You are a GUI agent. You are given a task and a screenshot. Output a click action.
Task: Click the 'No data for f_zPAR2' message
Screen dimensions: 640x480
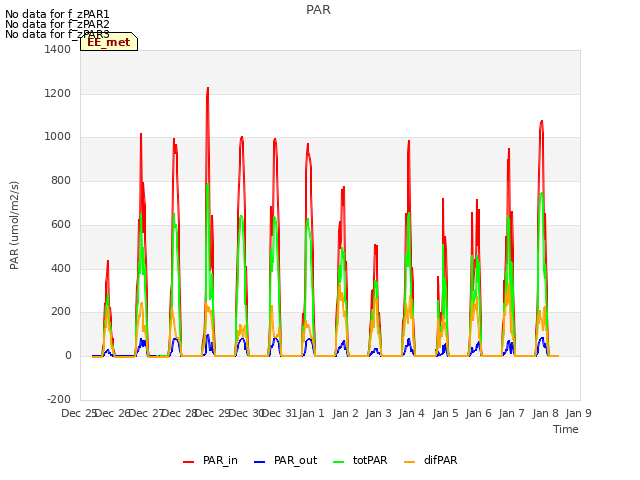click(x=57, y=24)
